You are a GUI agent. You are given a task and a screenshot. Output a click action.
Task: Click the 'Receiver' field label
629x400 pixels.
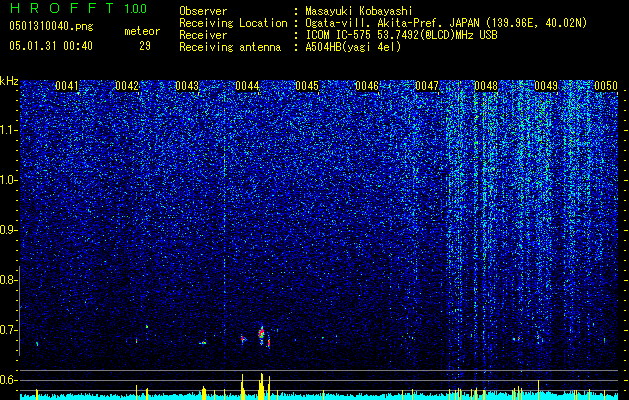click(x=203, y=35)
